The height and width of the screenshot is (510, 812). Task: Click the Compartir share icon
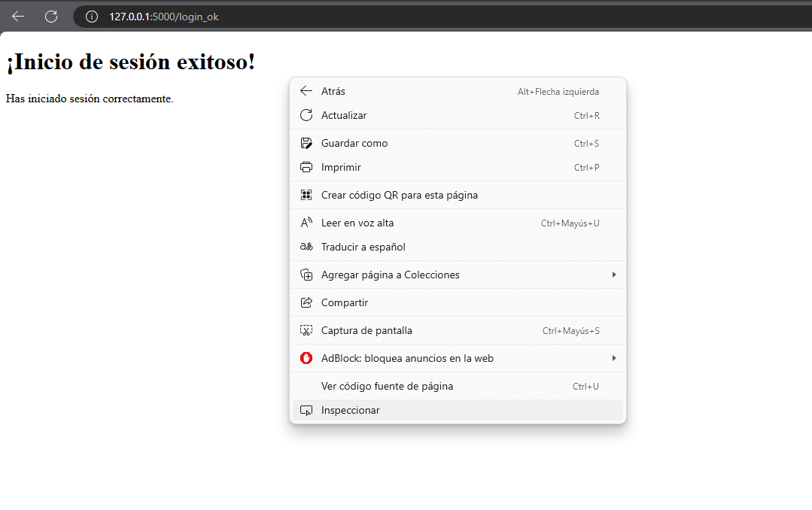click(x=306, y=302)
